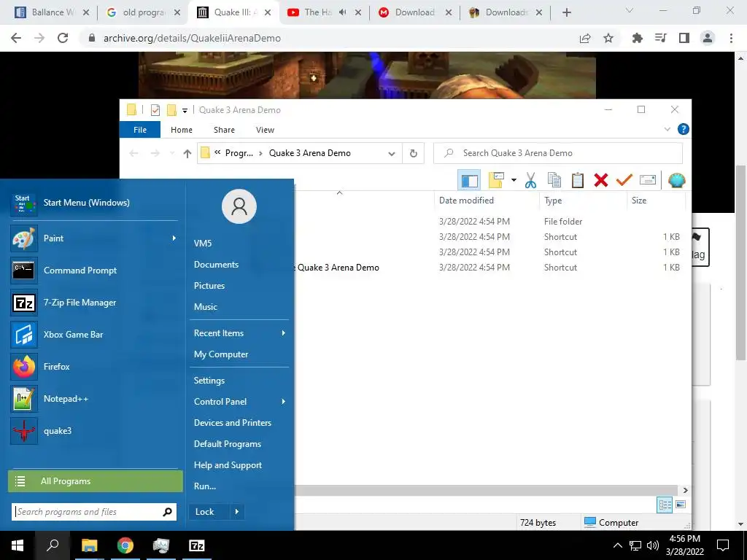Click the orange checkmark Properties icon
747x560 pixels.
[x=624, y=181]
